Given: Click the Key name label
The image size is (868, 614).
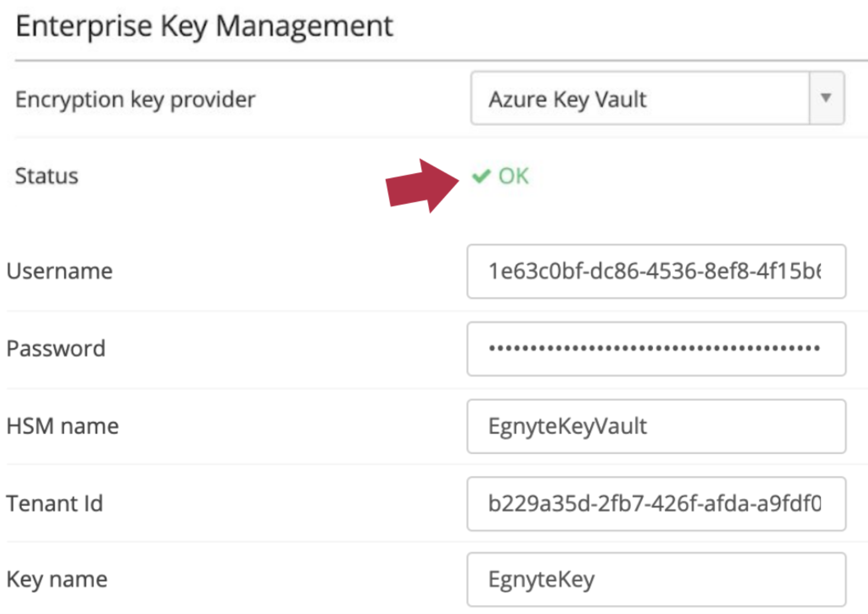Looking at the screenshot, I should coord(57,580).
